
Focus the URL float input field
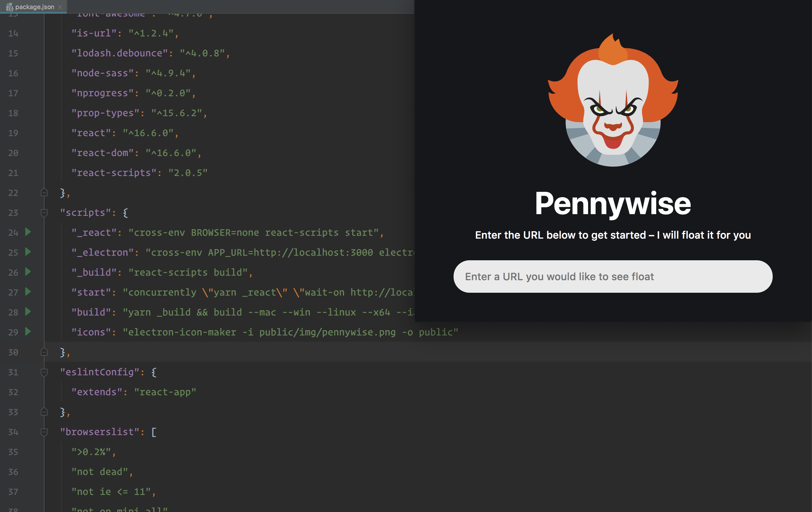(613, 277)
